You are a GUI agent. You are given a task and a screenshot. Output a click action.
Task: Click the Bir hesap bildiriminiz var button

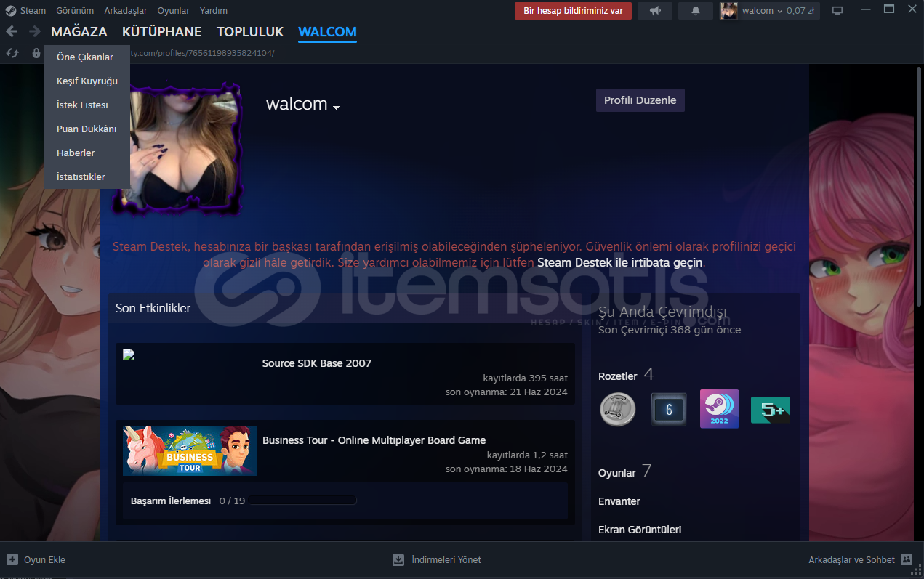pyautogui.click(x=574, y=11)
